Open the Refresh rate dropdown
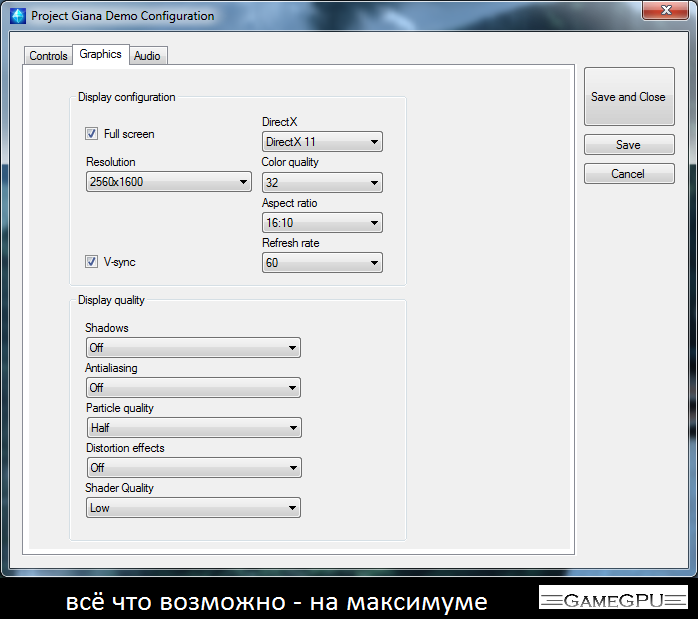 [x=322, y=263]
